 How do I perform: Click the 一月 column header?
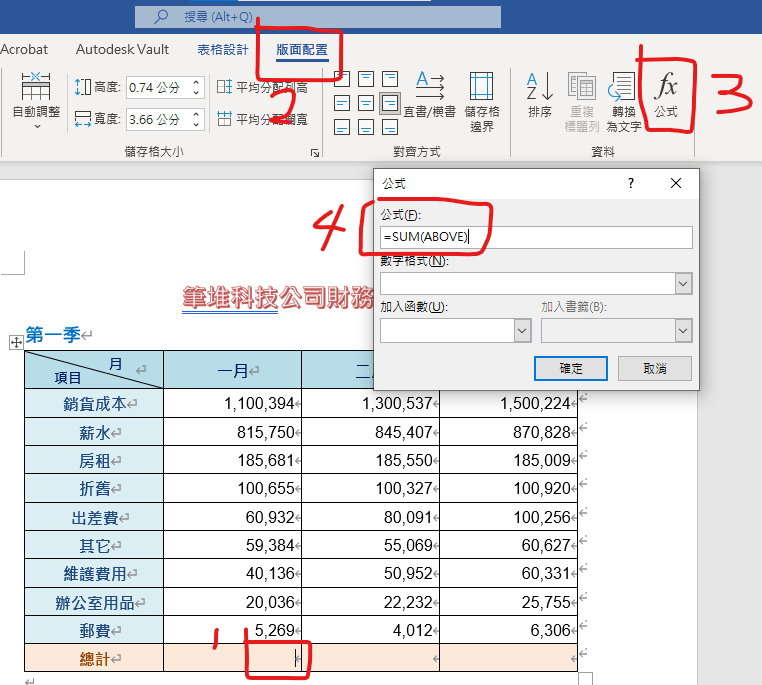(x=232, y=370)
